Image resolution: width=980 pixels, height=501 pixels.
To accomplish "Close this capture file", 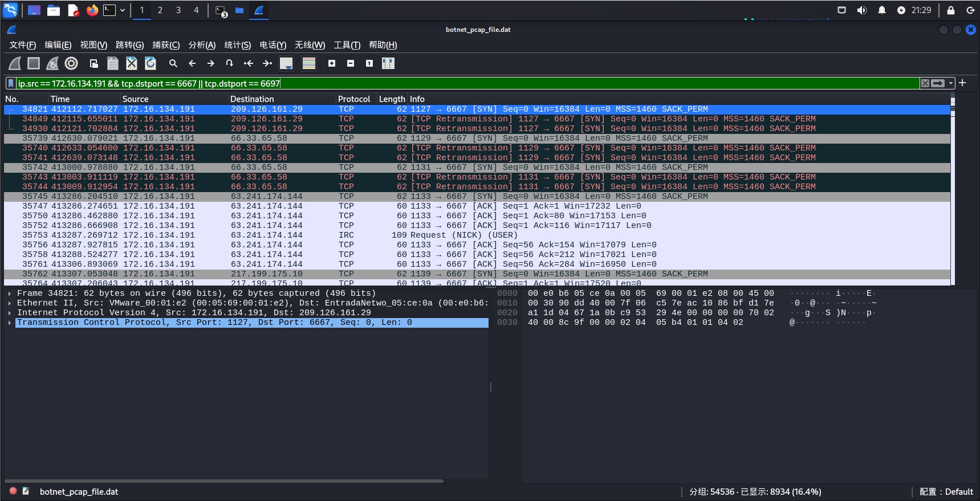I will pyautogui.click(x=132, y=63).
